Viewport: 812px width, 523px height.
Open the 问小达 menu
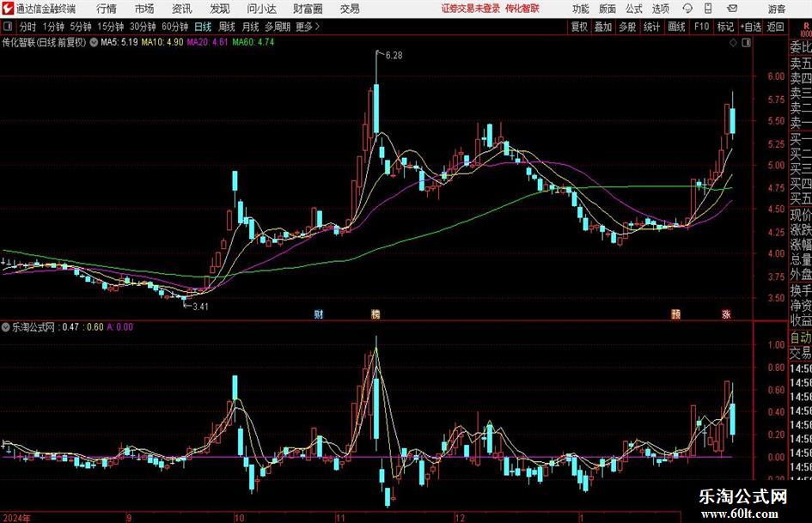(261, 9)
